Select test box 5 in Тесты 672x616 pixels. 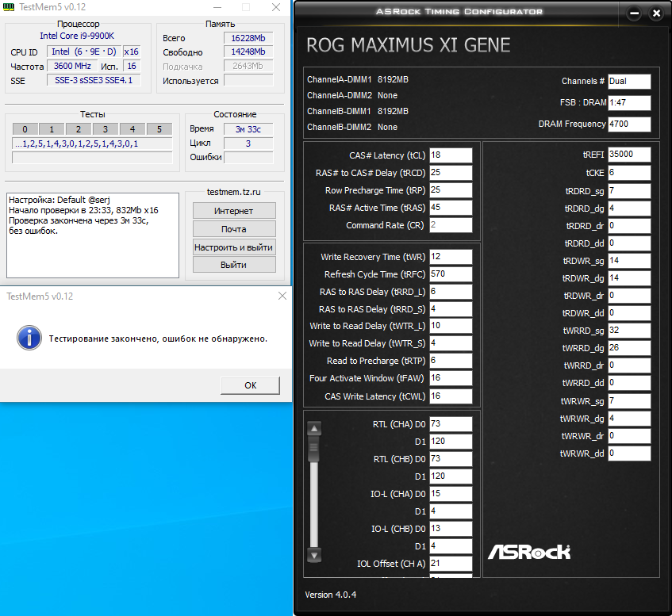159,129
